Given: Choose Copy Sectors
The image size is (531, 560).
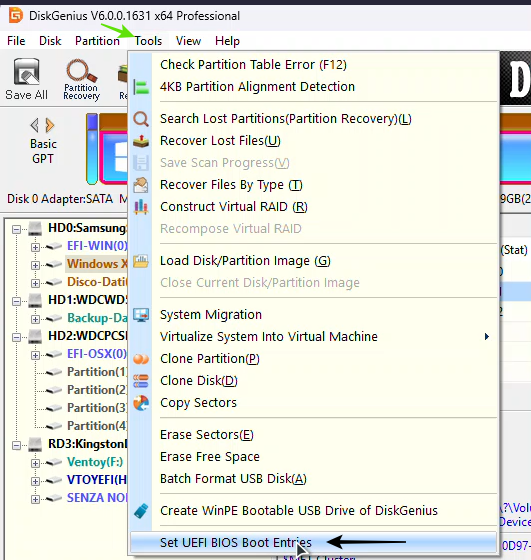Looking at the screenshot, I should click(314, 403).
